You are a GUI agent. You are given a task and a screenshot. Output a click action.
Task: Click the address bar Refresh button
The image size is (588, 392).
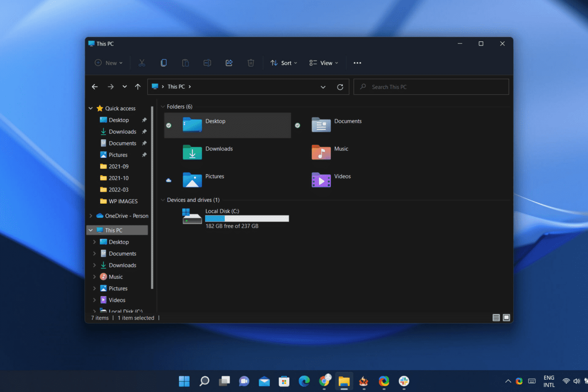pyautogui.click(x=340, y=87)
